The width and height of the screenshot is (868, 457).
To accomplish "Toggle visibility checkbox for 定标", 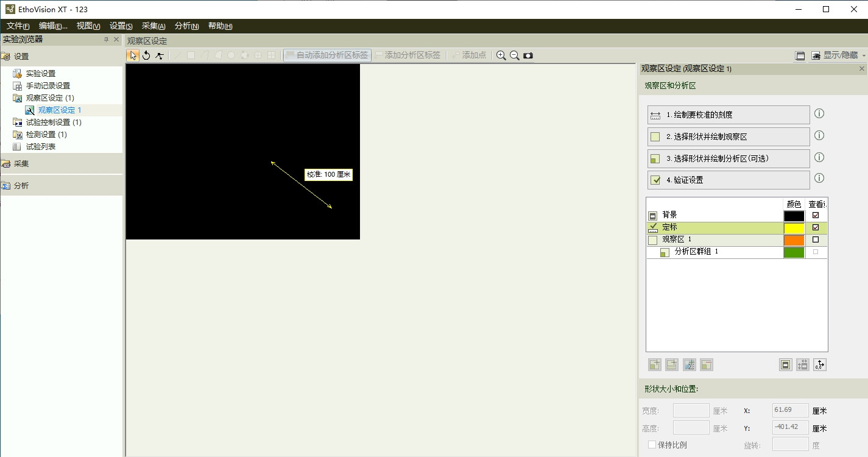I will 816,227.
